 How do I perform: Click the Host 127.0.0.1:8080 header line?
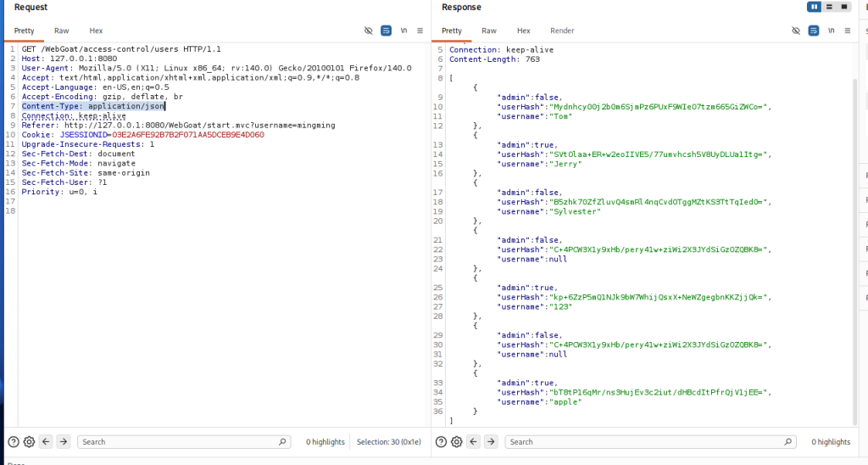point(70,59)
